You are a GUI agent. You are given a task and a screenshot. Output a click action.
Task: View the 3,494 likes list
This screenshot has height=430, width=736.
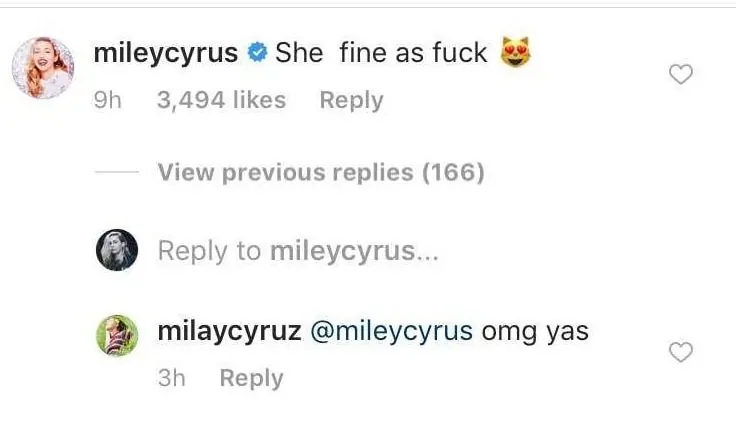click(x=221, y=100)
